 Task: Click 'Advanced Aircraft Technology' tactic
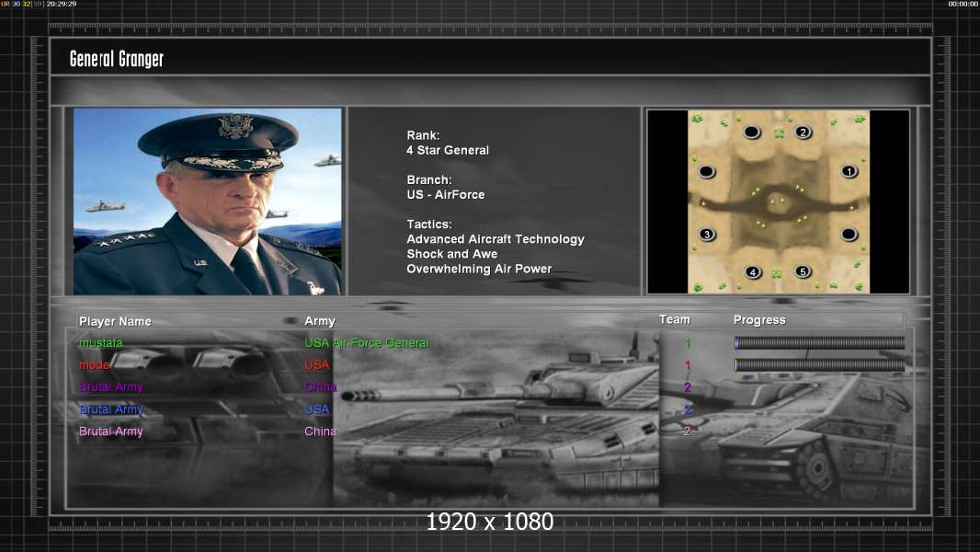tap(496, 239)
